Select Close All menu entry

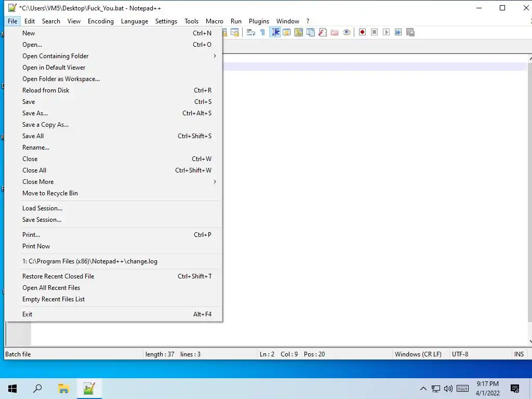(114, 170)
